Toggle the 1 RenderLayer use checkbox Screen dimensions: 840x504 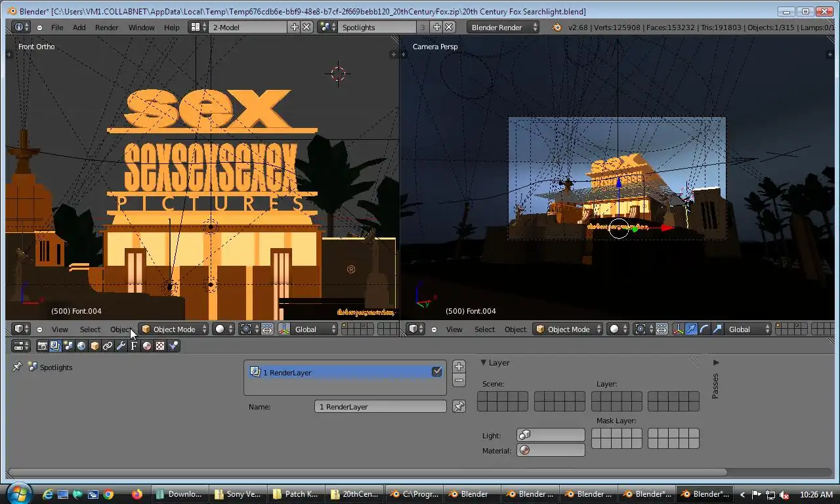(x=437, y=371)
